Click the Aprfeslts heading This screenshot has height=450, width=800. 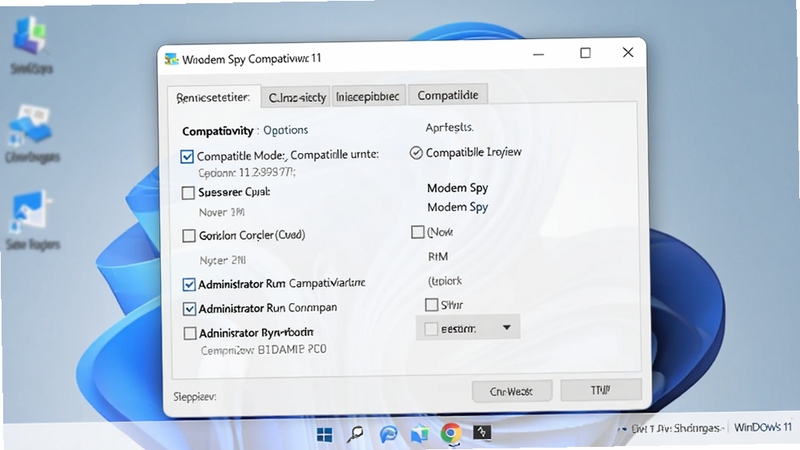[449, 128]
